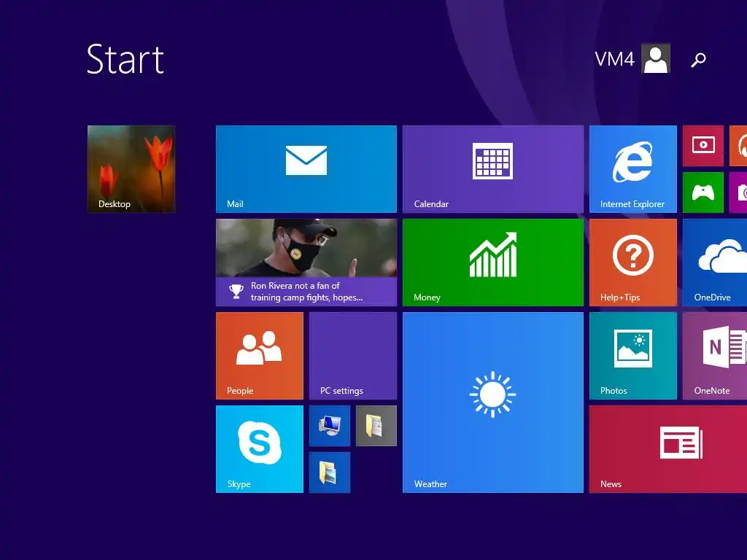Screen dimensions: 747x560
Task: Open the Pictures folder small tile
Action: 329,472
